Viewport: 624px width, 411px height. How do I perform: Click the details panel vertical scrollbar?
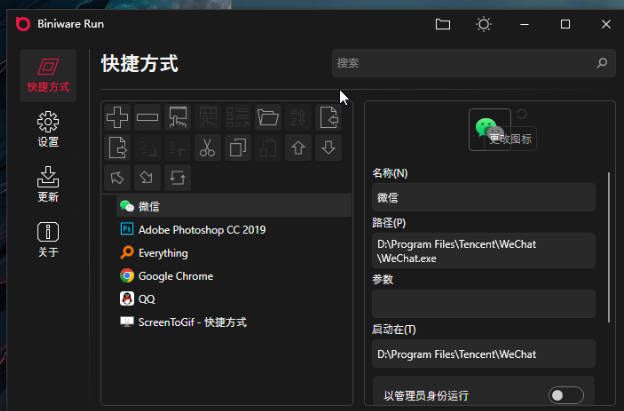[x=608, y=247]
